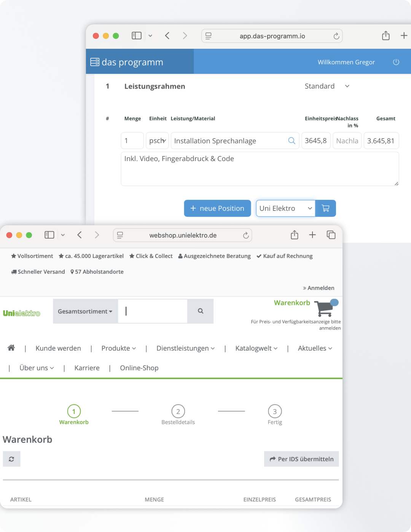Go forward in das-programm browser window
Screen dimensions: 411x532
185,36
